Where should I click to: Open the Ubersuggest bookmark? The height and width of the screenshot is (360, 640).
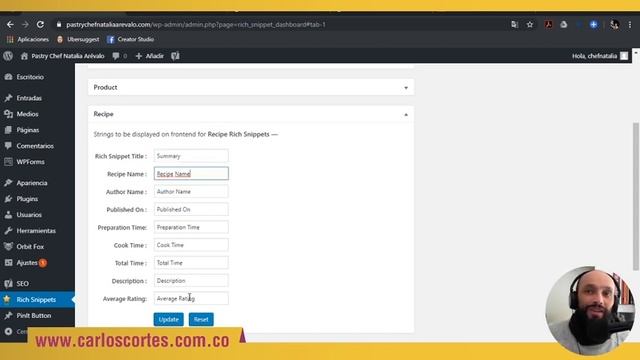point(78,39)
